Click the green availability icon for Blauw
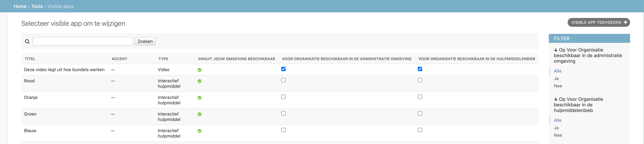644x144 pixels. tap(200, 131)
